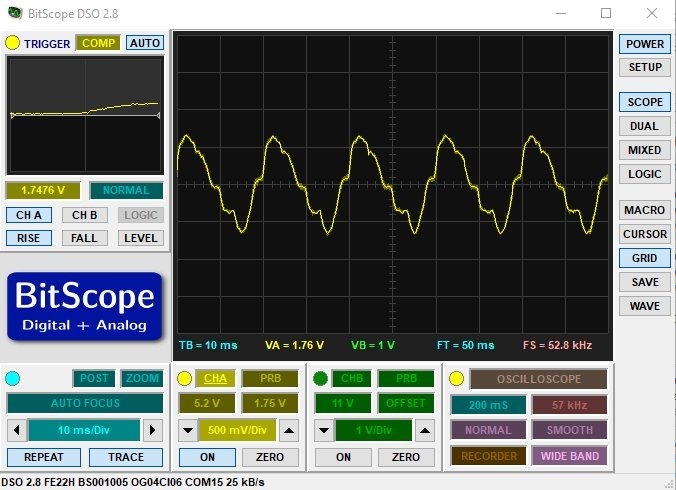
Task: Click the left arrow beside 10 ms/Div
Action: 16,430
